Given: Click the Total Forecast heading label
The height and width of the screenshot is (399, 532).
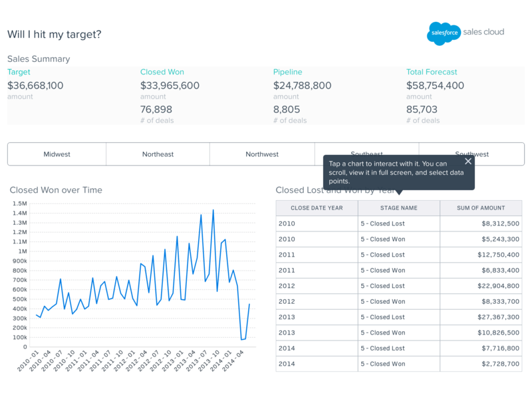Looking at the screenshot, I should [x=432, y=72].
